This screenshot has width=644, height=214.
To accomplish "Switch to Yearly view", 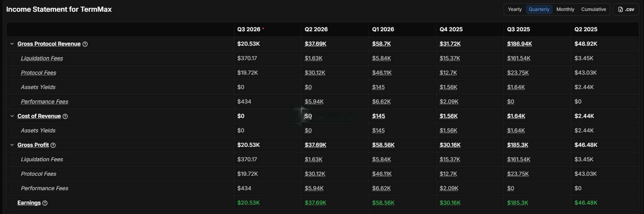I will (514, 9).
